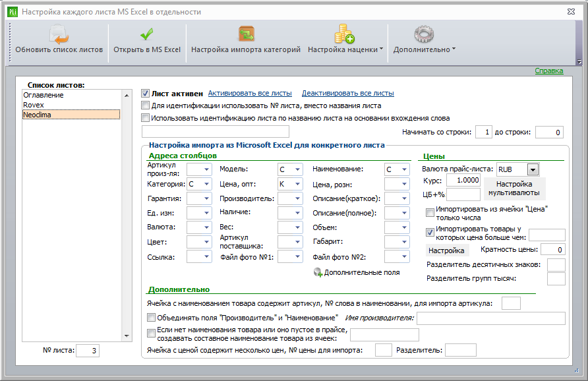This screenshot has width=588, height=381.
Task: Click the Дополнительные поля plus icon
Action: pos(318,273)
